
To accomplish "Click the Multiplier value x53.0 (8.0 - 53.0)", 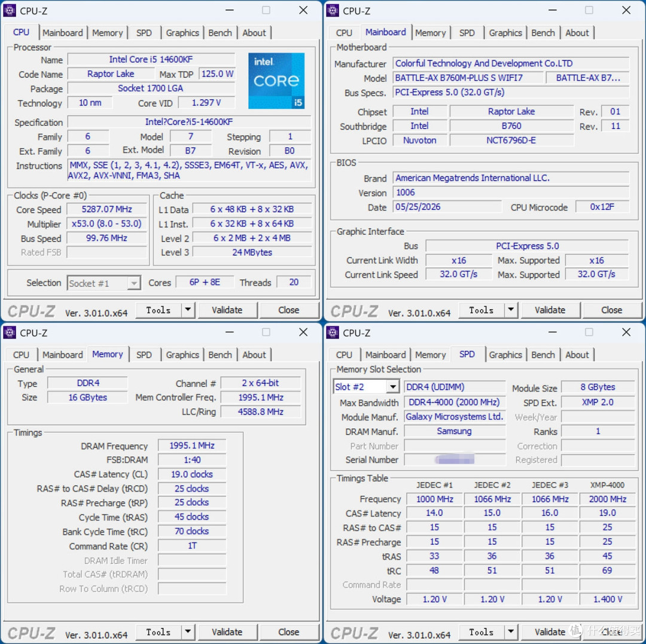I will click(x=106, y=224).
